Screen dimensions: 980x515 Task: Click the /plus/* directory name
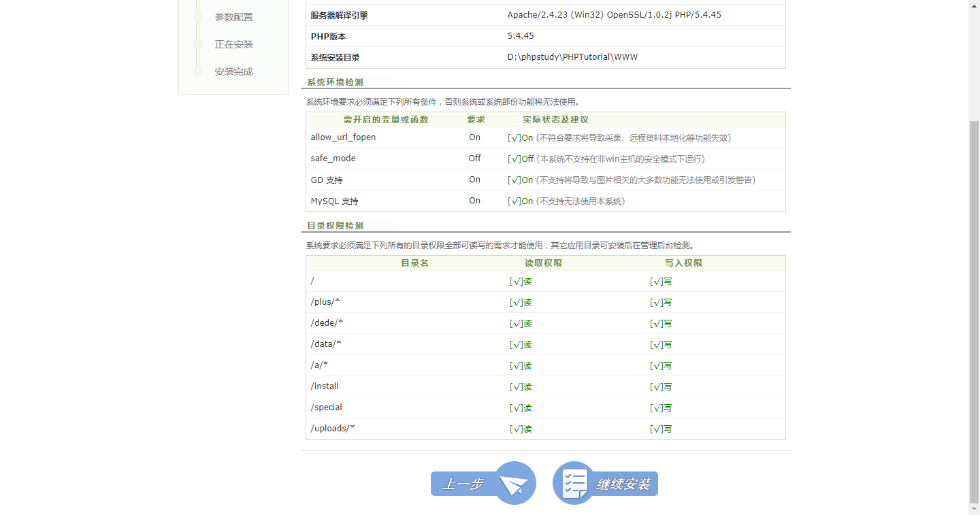[x=325, y=302]
